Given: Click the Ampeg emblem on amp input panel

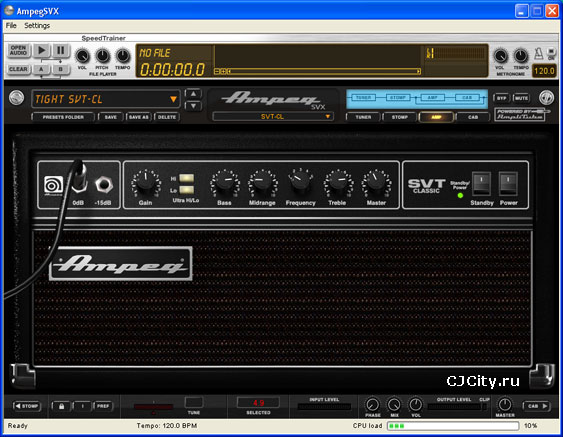Looking at the screenshot, I should (x=53, y=185).
